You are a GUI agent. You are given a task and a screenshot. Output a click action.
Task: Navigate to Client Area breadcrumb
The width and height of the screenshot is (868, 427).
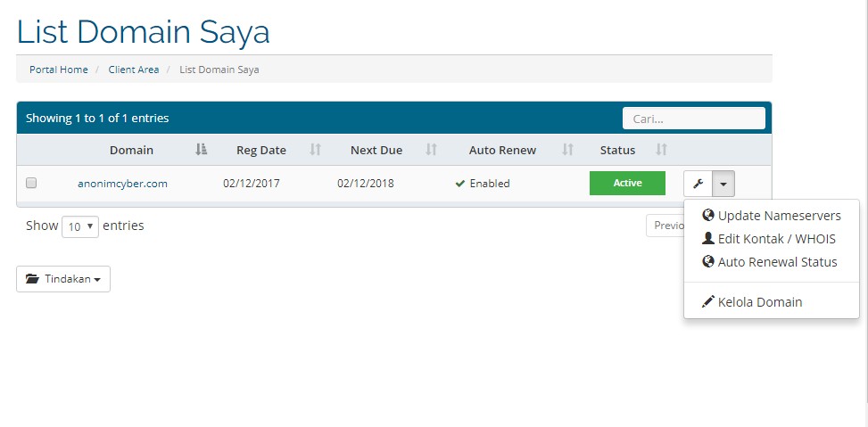point(134,70)
